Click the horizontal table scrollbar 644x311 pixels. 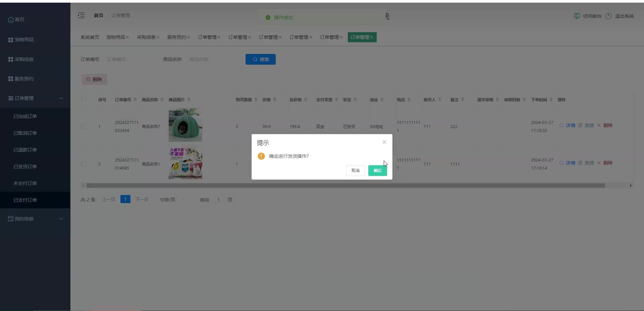click(346, 185)
